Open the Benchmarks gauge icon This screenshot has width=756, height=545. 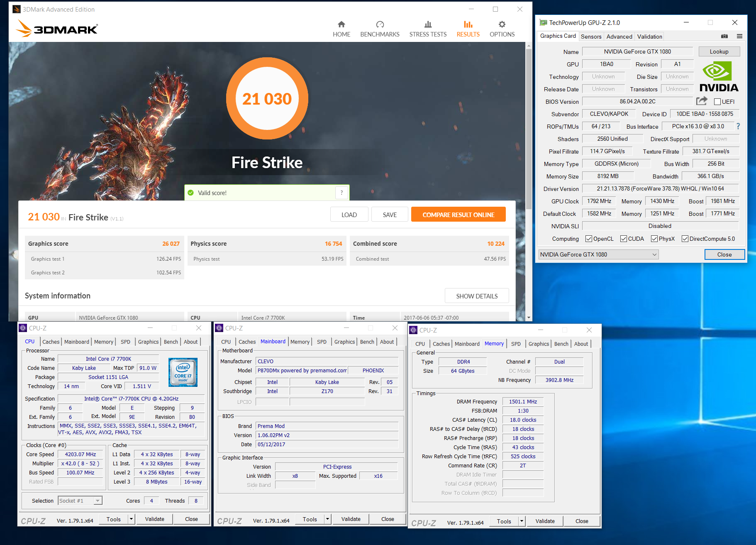pos(380,24)
